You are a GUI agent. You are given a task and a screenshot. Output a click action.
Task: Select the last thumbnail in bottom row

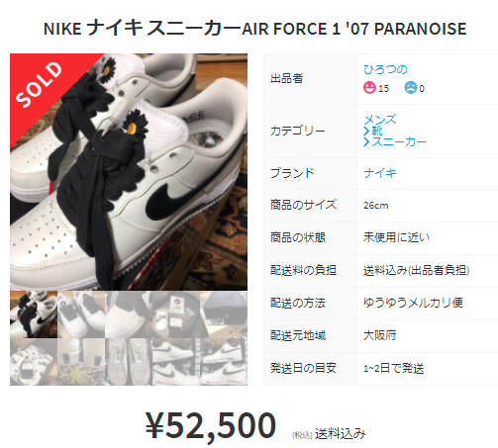(224, 362)
